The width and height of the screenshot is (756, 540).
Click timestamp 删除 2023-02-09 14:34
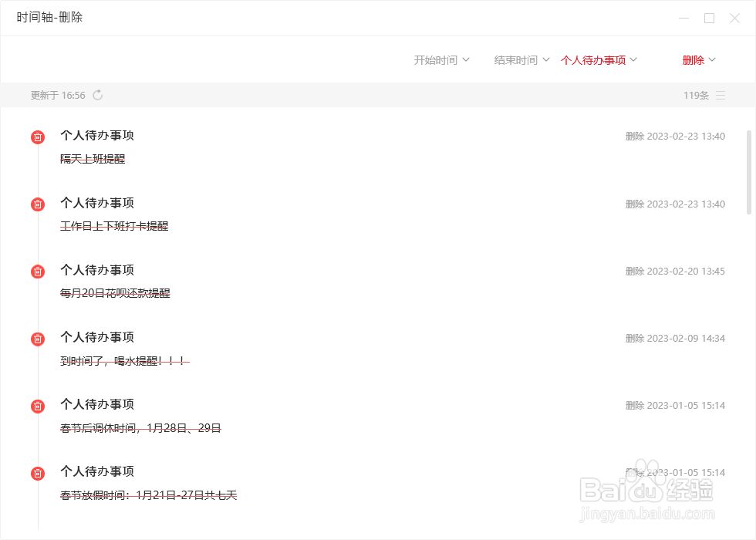click(x=675, y=338)
